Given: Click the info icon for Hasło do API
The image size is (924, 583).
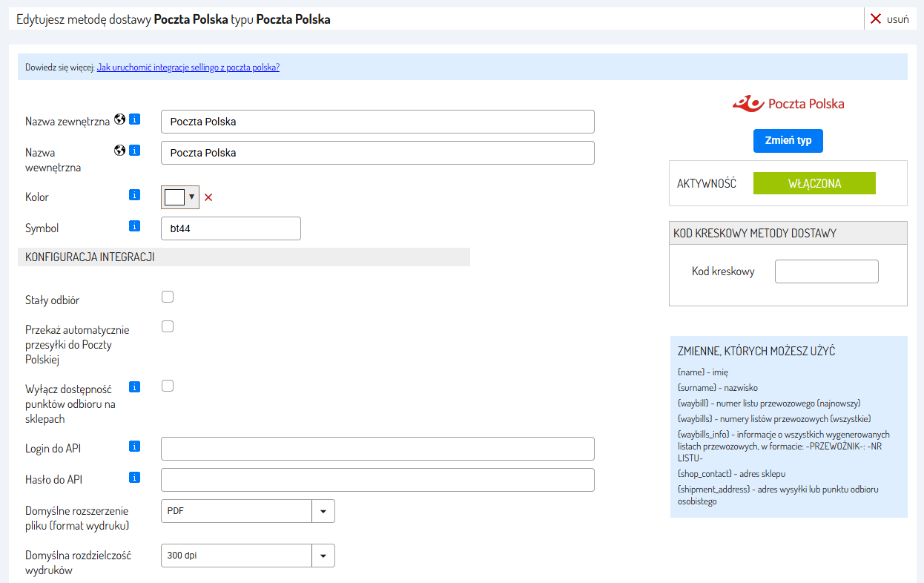Looking at the screenshot, I should pos(134,478).
